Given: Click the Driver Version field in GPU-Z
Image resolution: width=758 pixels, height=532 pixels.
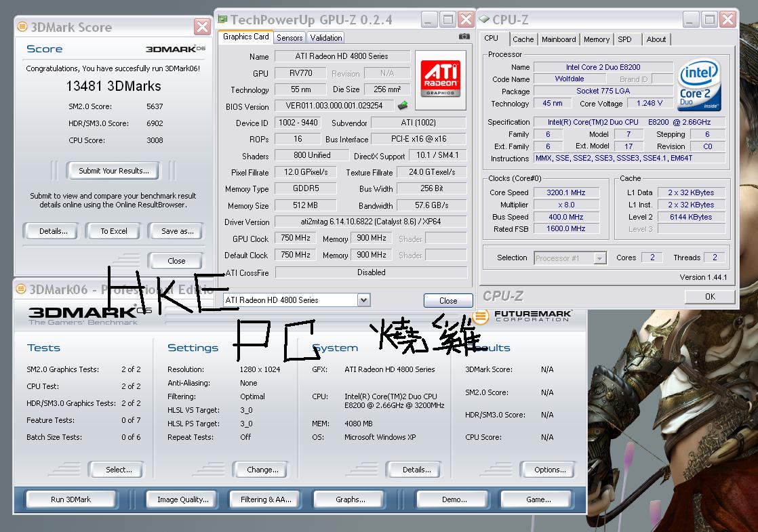Looking at the screenshot, I should 371,222.
